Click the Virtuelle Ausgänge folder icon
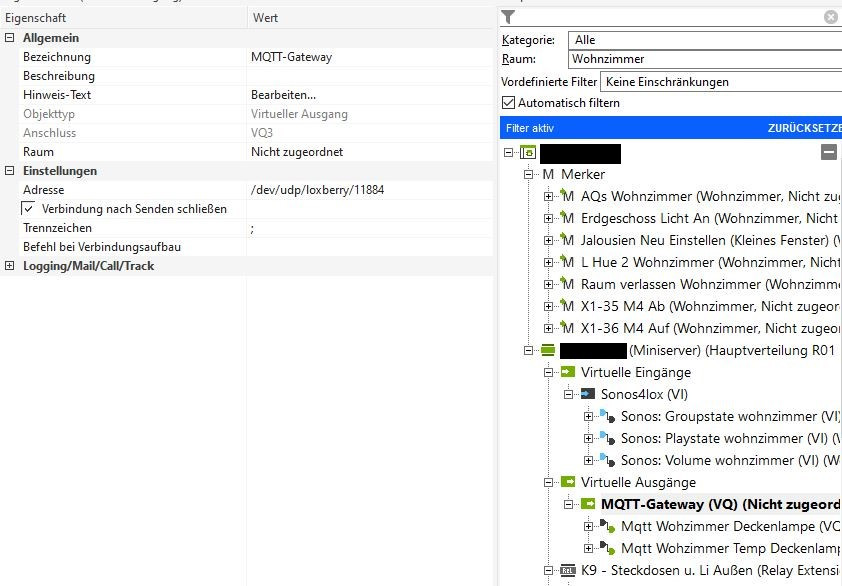842x586 pixels. coord(568,482)
